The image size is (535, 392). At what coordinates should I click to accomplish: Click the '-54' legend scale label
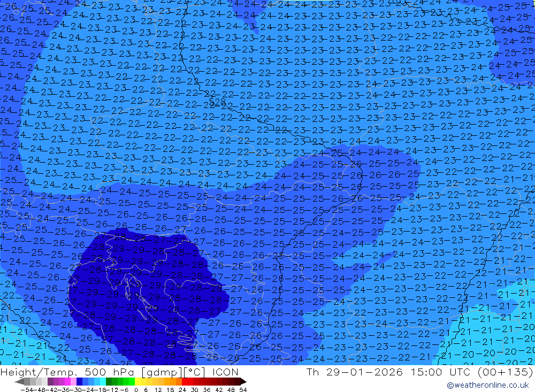pos(27,390)
